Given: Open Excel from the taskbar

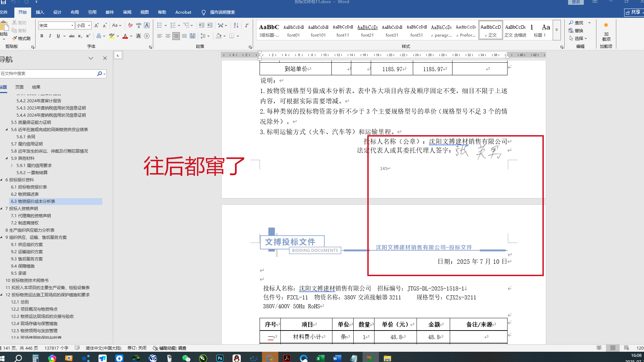Looking at the screenshot, I should [x=320, y=358].
